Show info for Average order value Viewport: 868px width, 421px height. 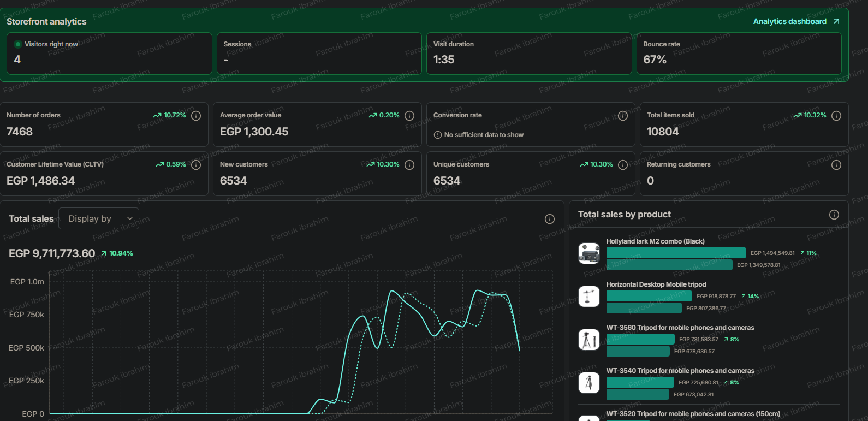pyautogui.click(x=409, y=116)
